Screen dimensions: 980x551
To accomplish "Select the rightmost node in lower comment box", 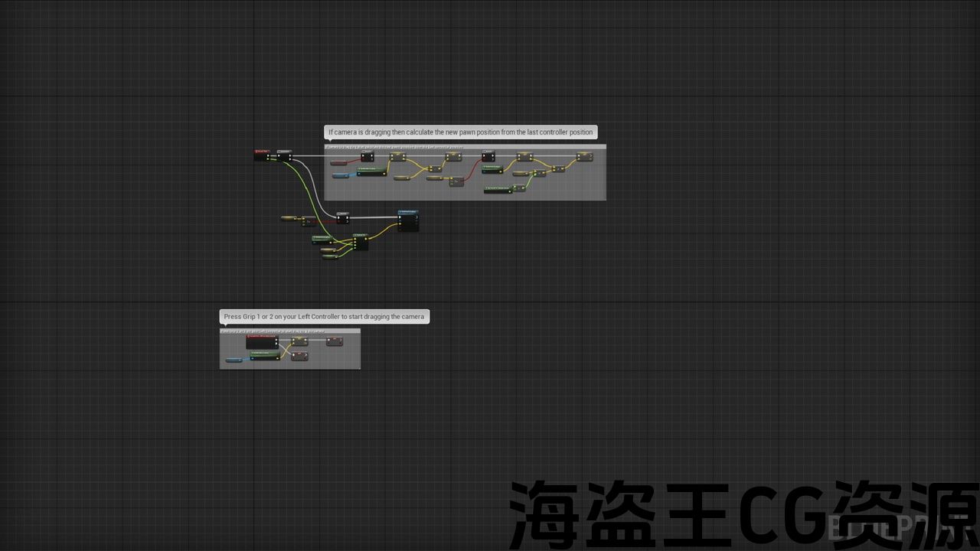I will (335, 341).
